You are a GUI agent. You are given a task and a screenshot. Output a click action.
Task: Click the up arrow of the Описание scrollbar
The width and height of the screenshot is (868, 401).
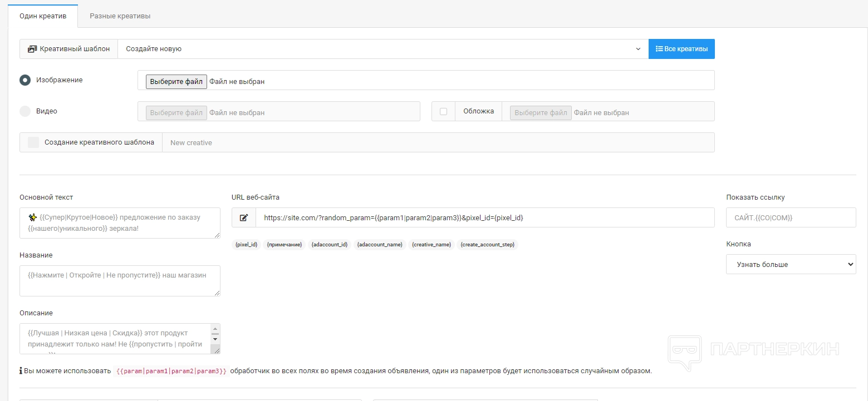(x=215, y=328)
